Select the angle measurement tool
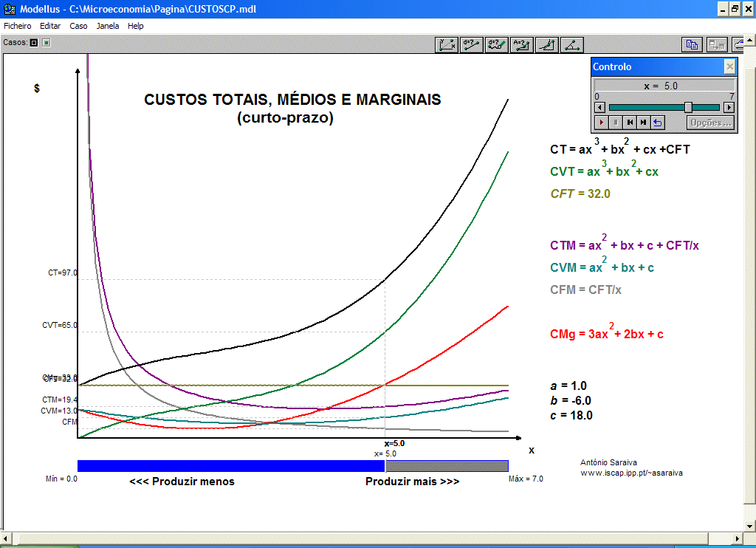This screenshot has height=548, width=756. (572, 44)
